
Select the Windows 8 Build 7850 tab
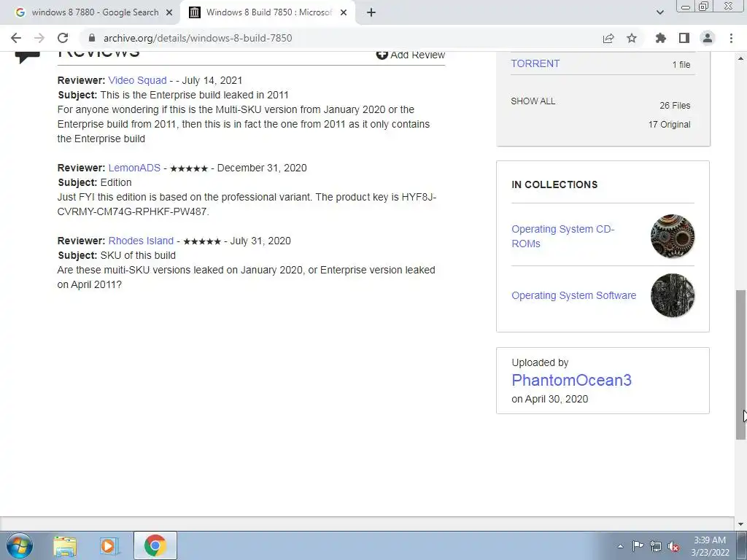pos(268,12)
